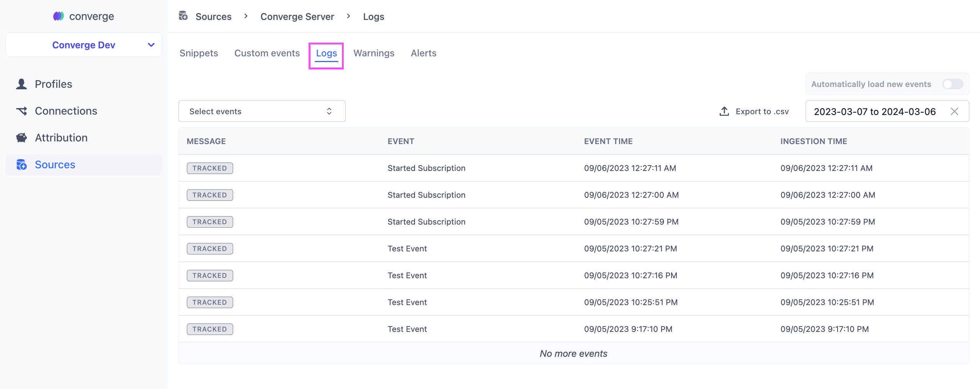Enable automatically load new events toggle
The height and width of the screenshot is (389, 980).
click(x=952, y=84)
